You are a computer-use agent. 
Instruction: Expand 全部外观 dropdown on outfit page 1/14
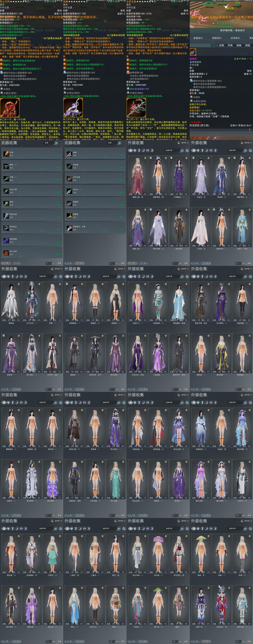[174, 150]
